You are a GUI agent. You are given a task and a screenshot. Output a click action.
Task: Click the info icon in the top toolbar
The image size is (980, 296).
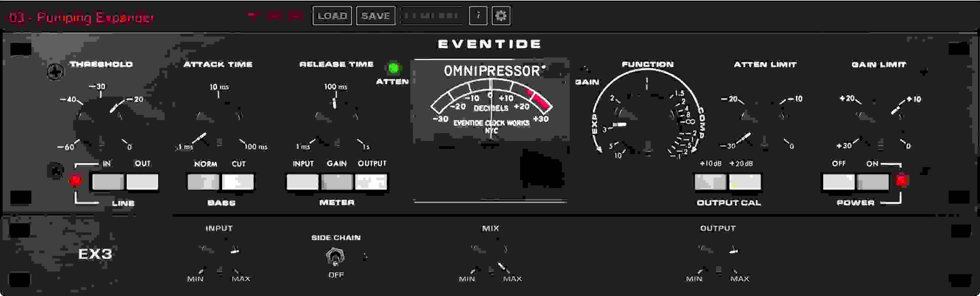[x=479, y=16]
